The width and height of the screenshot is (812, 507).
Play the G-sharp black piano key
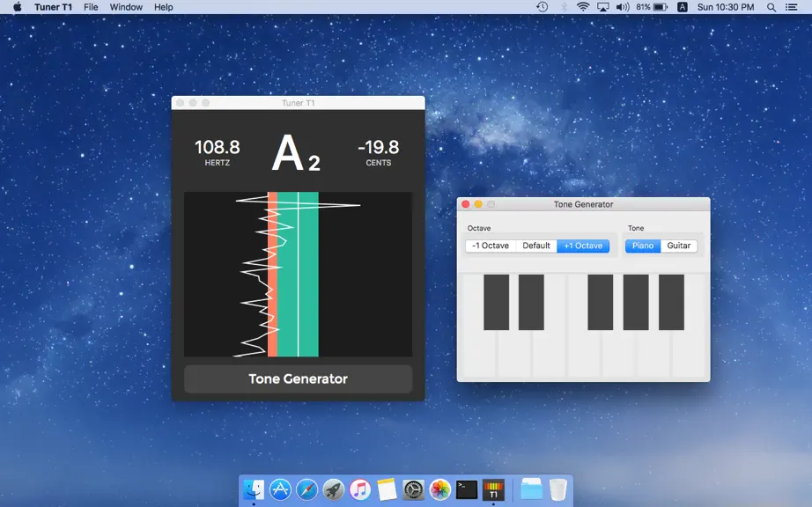click(x=636, y=302)
